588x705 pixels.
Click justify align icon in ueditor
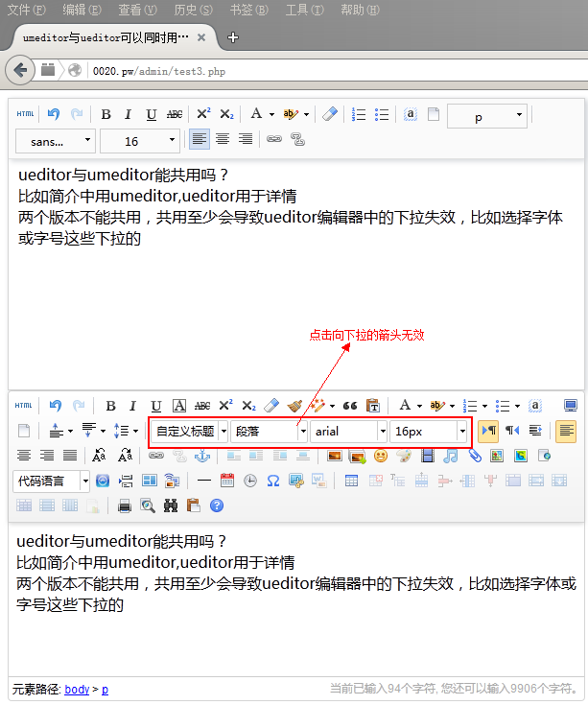70,456
